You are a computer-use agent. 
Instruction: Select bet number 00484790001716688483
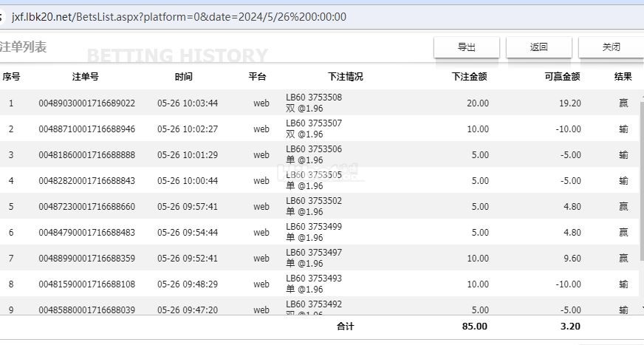86,233
